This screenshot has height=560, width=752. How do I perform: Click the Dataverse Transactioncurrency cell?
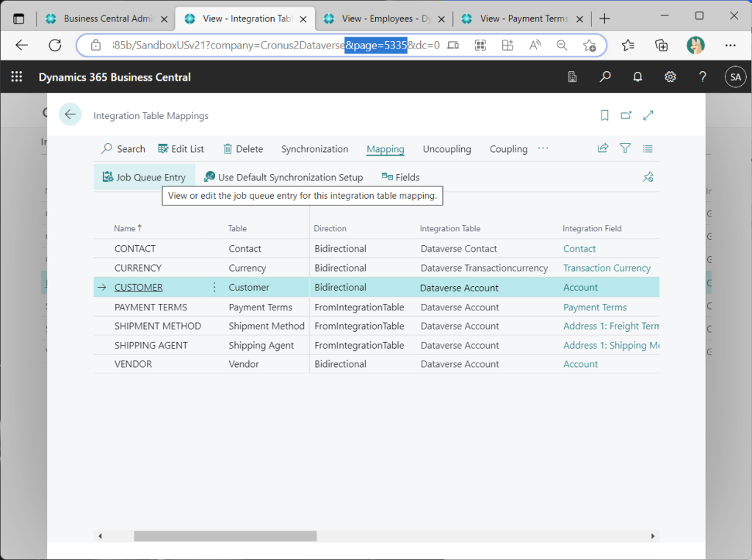pos(484,268)
